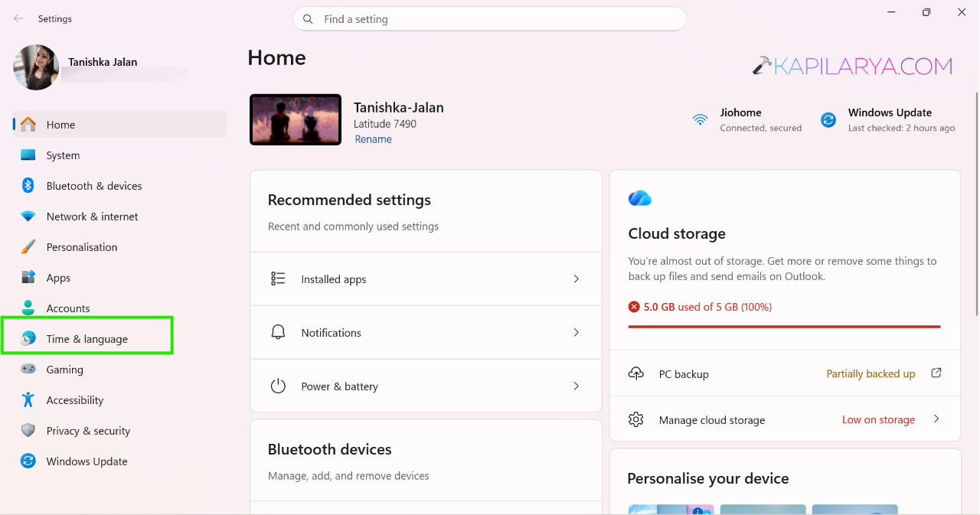Open Apps settings page
The height and width of the screenshot is (515, 980).
click(119, 277)
